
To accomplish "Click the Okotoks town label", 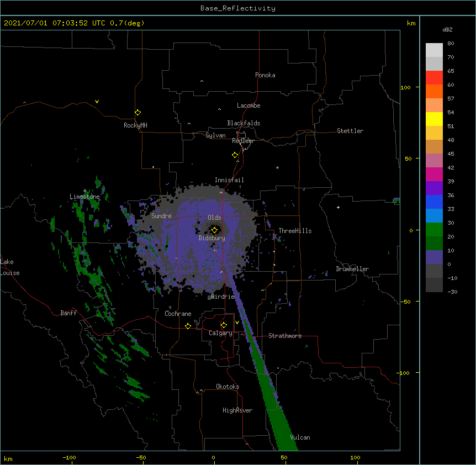I will point(228,387).
